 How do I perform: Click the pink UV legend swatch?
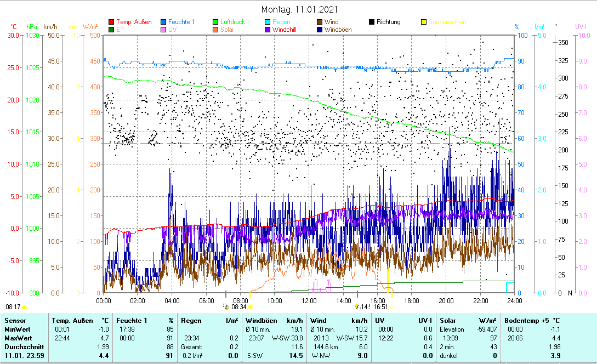point(163,30)
